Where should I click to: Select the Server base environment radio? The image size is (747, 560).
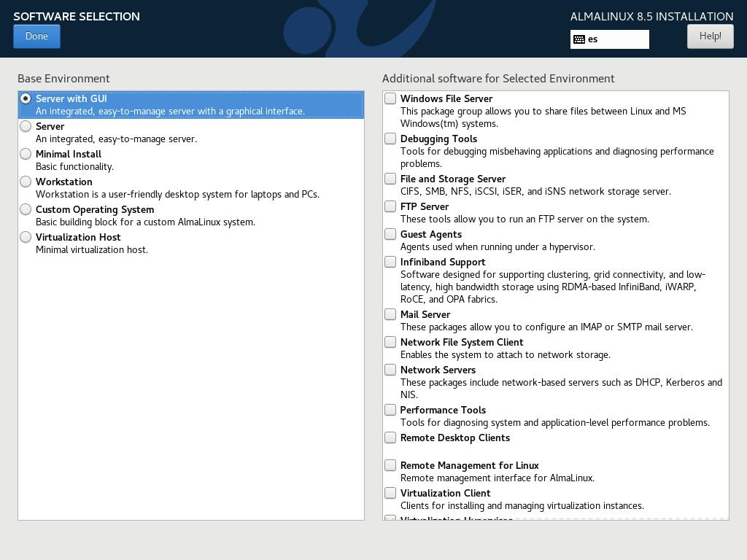coord(26,126)
